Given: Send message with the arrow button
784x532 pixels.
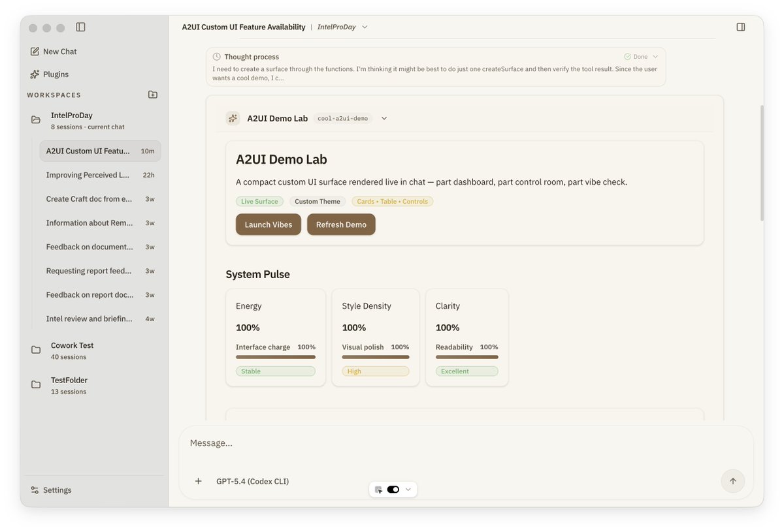Looking at the screenshot, I should [x=732, y=481].
